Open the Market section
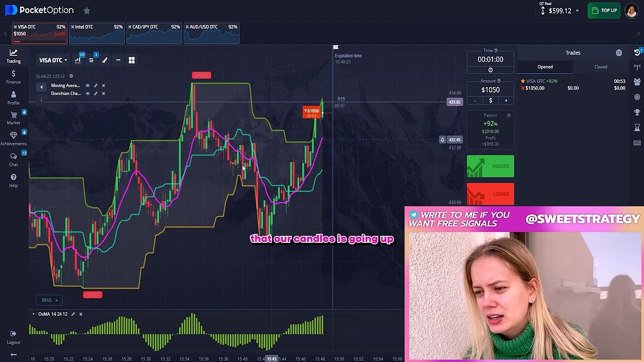 click(x=14, y=118)
